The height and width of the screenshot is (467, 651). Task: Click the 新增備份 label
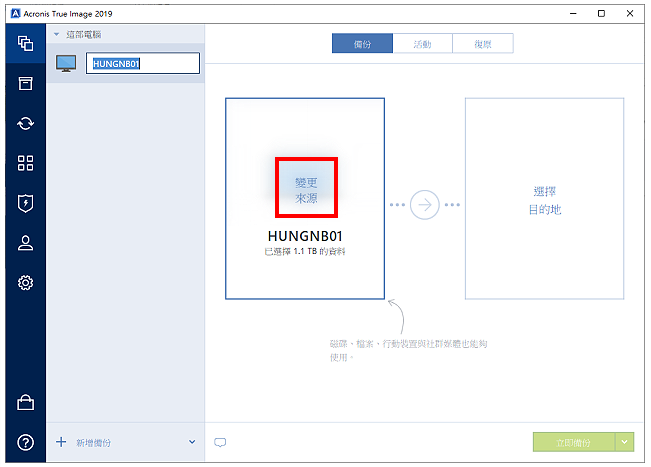93,443
